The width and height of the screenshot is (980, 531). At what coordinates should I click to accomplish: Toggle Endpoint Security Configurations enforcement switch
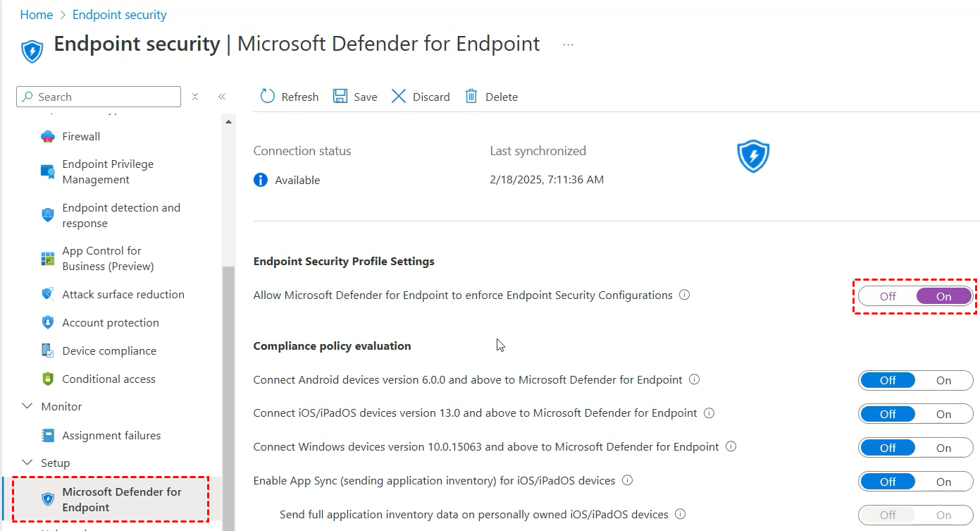pyautogui.click(x=915, y=296)
